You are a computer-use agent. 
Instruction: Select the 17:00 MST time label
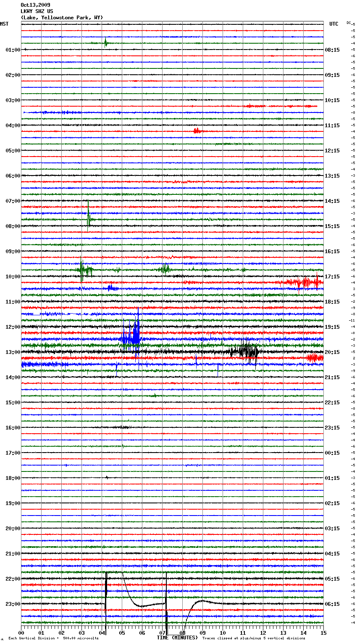pyautogui.click(x=13, y=453)
